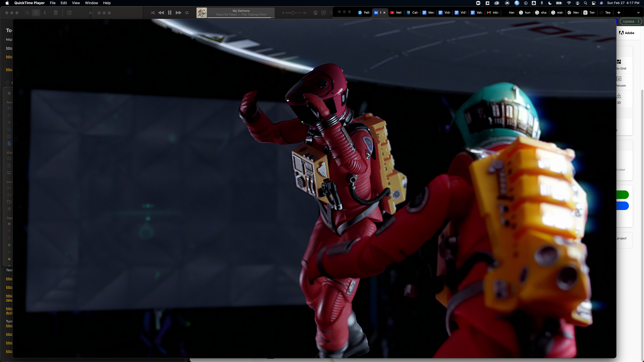Switch Notes to list view
The image size is (644, 362).
coord(27,13)
